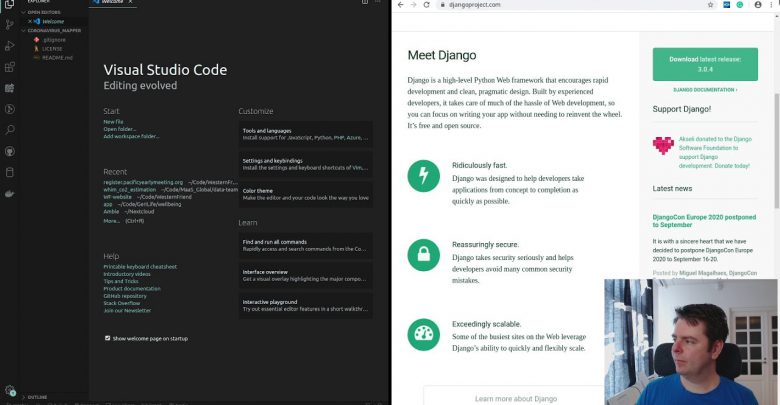Open the Stack Overflow help link

(x=122, y=303)
